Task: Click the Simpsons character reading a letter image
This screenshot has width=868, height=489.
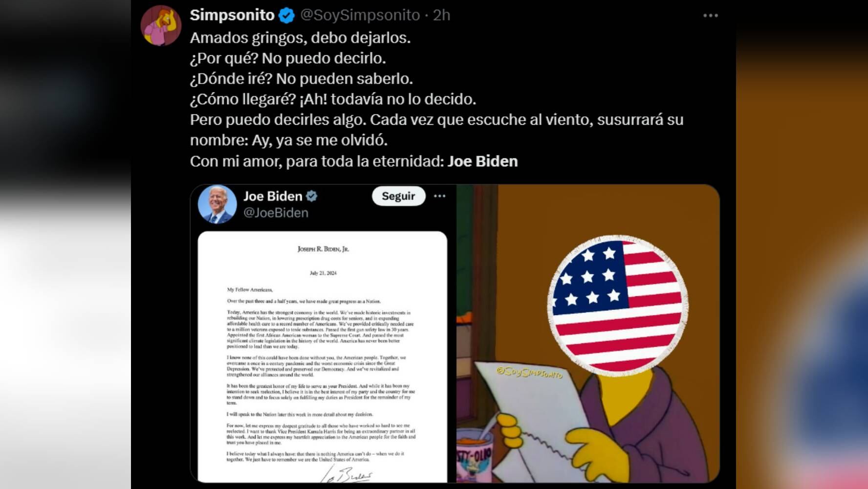Action: (x=588, y=333)
